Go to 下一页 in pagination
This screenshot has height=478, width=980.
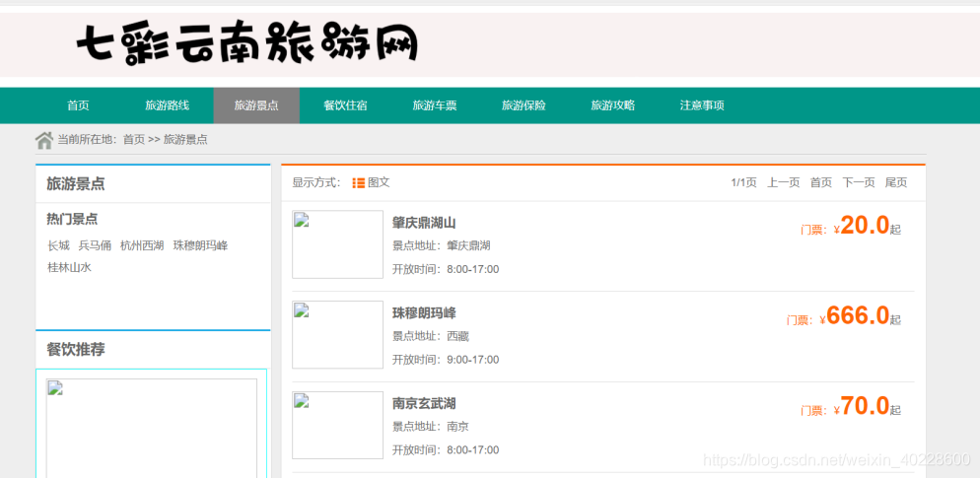click(x=859, y=182)
